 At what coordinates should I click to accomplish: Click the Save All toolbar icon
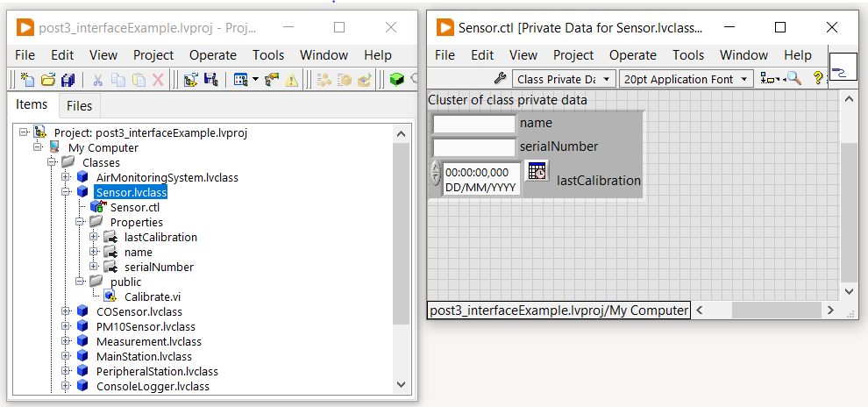68,80
